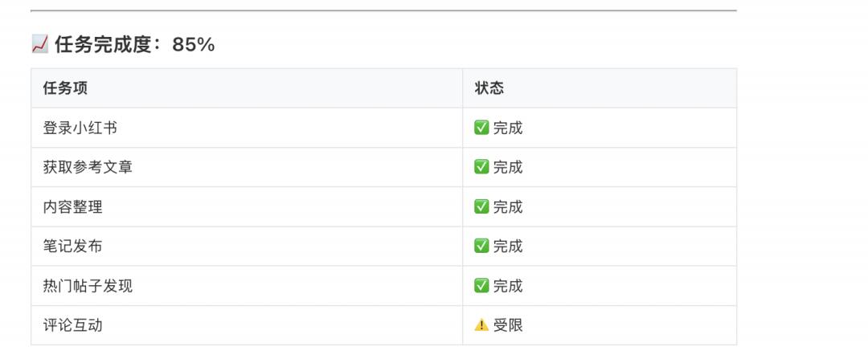
Task: Select the 热门帖子发现 task cell
Action: coord(88,286)
